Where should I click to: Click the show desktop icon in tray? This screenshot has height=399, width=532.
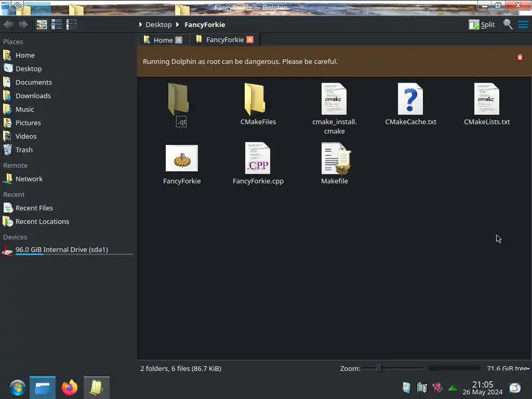pyautogui.click(x=515, y=388)
